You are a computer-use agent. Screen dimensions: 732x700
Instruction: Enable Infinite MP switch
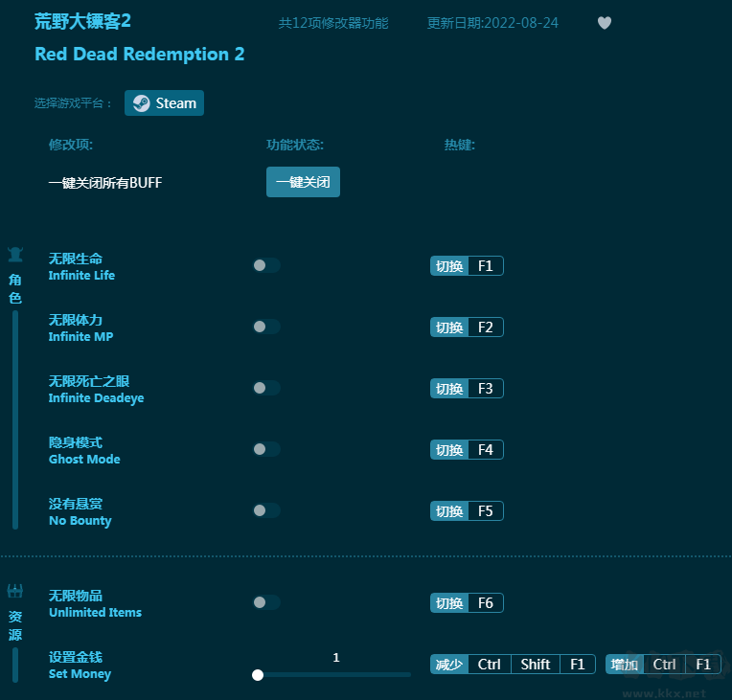tap(266, 327)
